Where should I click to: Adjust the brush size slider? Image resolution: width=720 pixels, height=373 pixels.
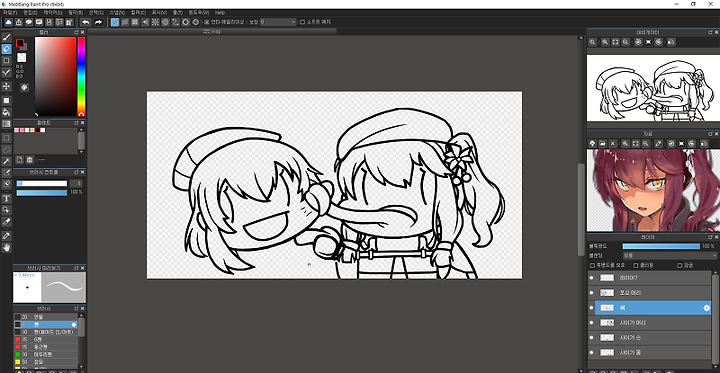42,183
